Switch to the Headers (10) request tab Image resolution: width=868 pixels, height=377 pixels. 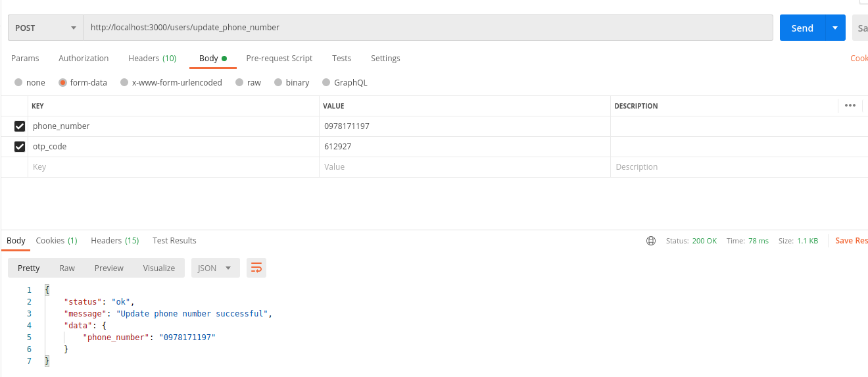(152, 59)
